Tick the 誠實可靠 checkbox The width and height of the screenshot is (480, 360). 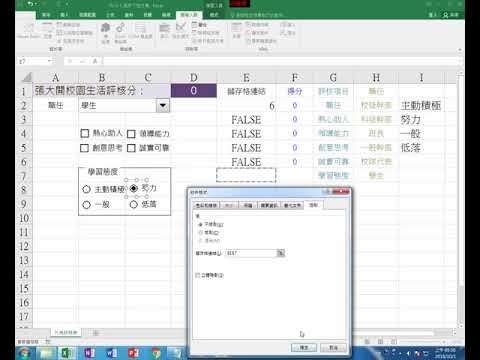(x=131, y=148)
